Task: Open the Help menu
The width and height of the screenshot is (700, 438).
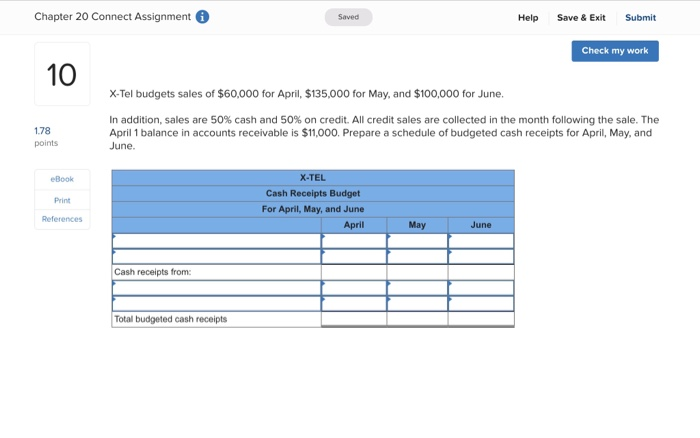Action: click(x=528, y=18)
